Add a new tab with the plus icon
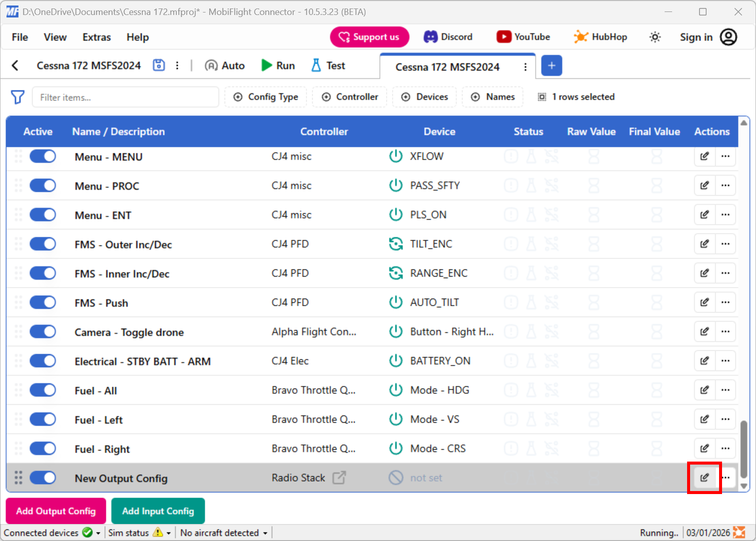Image resolution: width=756 pixels, height=541 pixels. (x=551, y=65)
